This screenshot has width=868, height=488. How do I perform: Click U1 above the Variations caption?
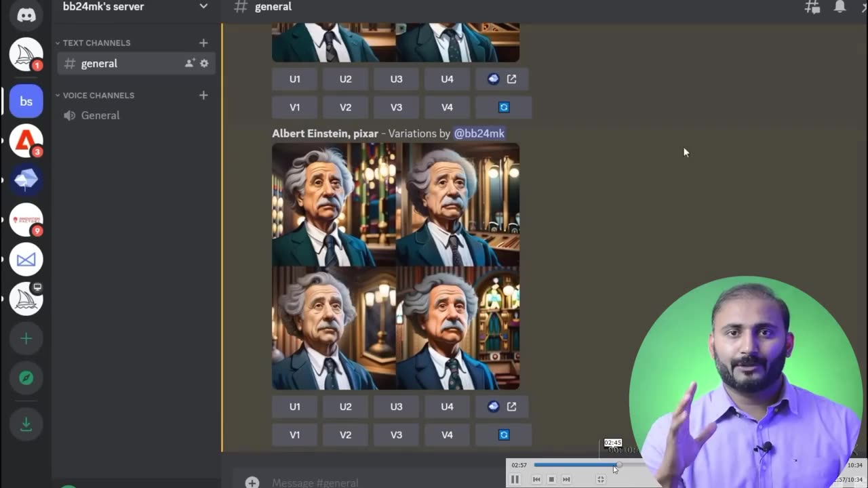click(x=295, y=79)
